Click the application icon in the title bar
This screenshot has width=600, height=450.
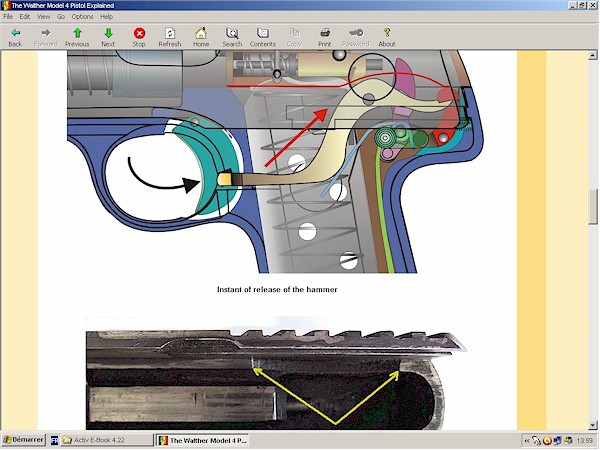(6, 5)
